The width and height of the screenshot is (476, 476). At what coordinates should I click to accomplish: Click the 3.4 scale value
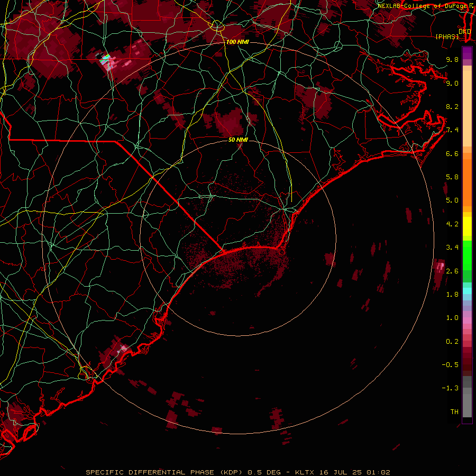pos(452,248)
